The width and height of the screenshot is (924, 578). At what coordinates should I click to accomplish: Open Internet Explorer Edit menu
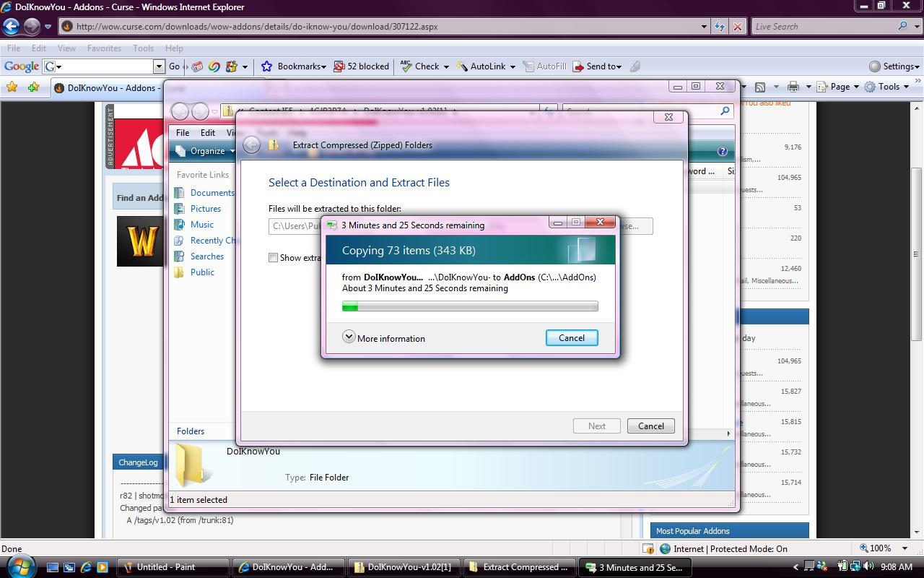39,48
